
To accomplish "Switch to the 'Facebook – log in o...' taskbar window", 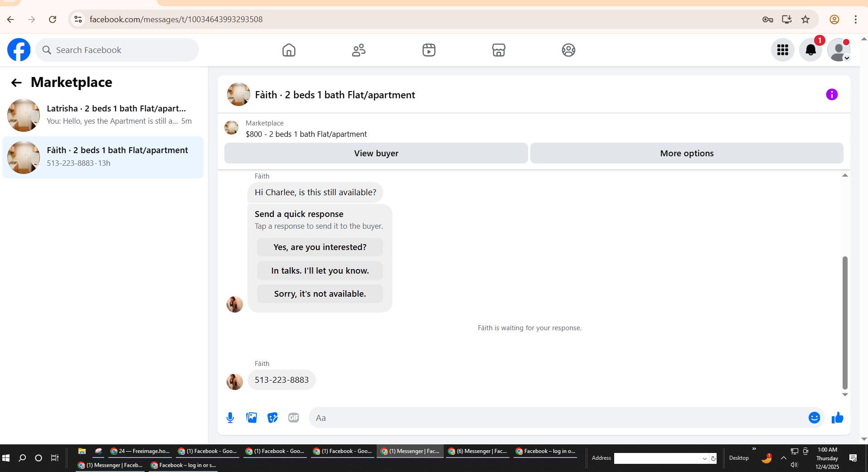I will click(545, 451).
